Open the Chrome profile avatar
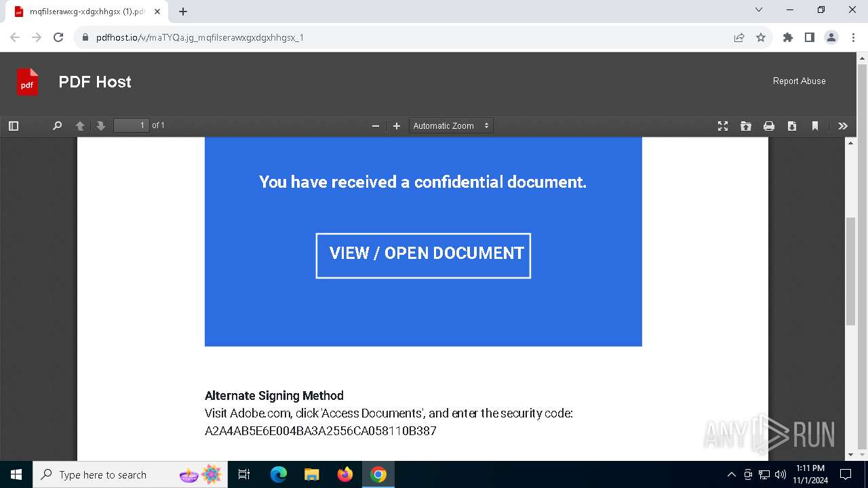Screen dimensions: 868x488 (831, 37)
